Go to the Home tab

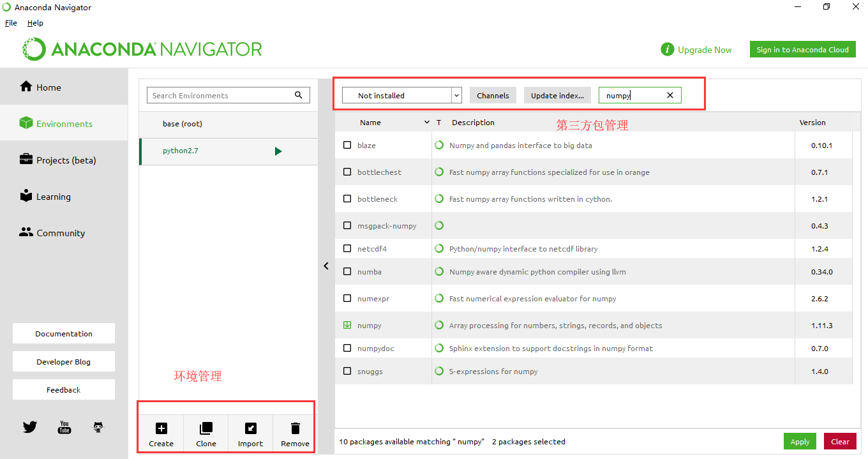(64, 87)
